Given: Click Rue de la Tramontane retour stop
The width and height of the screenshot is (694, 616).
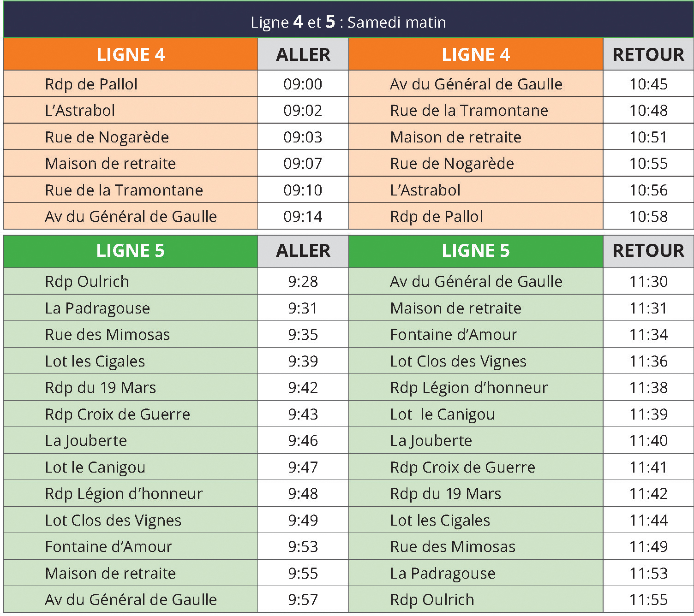Looking at the screenshot, I should [x=469, y=111].
